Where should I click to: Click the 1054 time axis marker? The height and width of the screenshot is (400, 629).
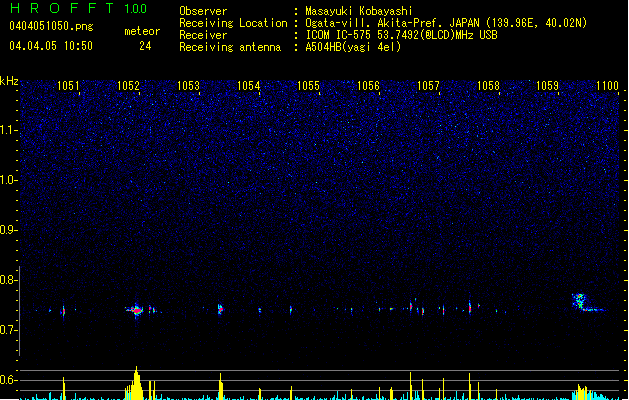point(248,85)
